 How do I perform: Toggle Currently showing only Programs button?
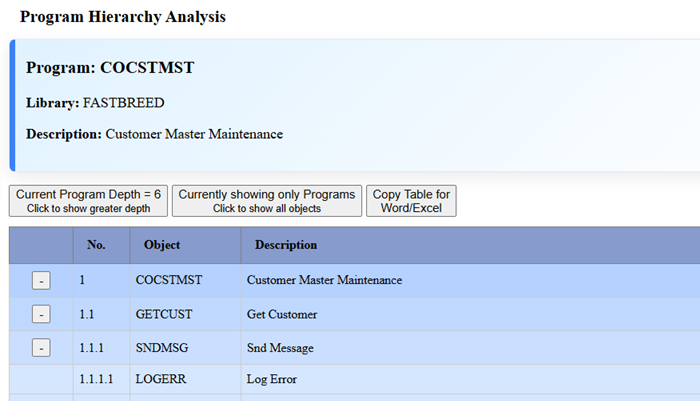[x=264, y=201]
